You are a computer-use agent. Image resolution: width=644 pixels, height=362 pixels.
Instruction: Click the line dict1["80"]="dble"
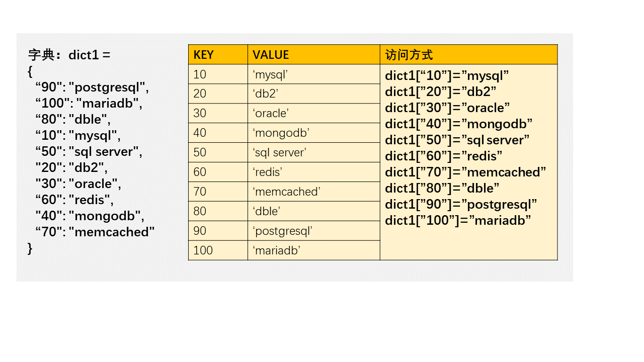(442, 189)
